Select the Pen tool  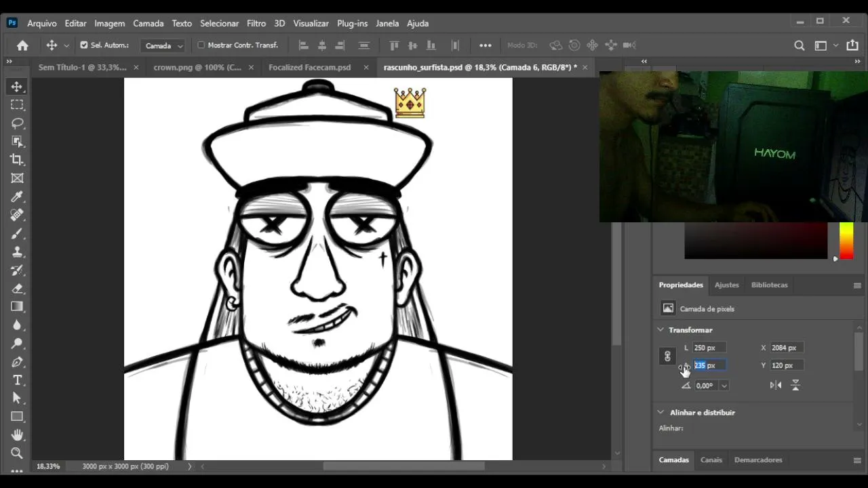coord(17,361)
